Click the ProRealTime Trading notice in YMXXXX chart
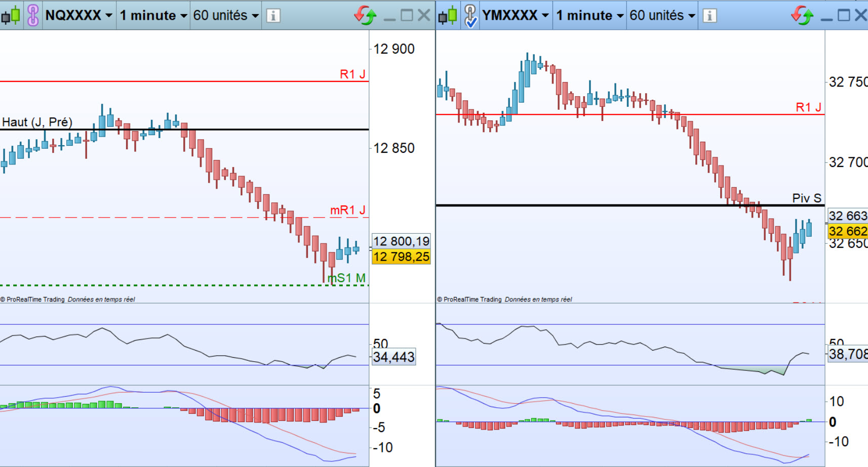 coord(505,300)
